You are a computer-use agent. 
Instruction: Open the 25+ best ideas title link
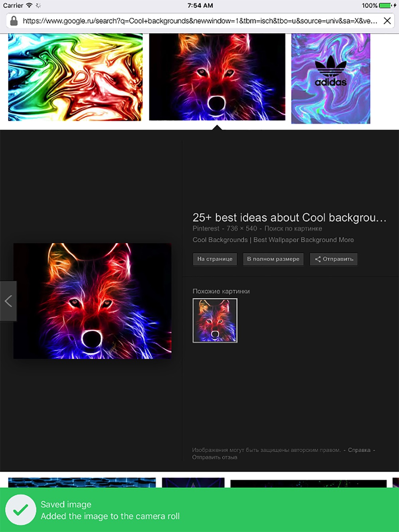pos(289,218)
